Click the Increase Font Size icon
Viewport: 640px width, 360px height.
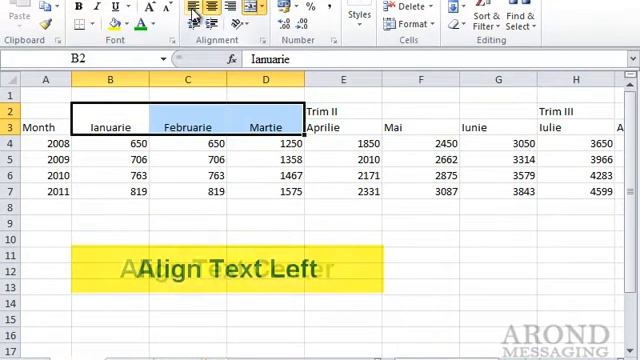click(150, 7)
